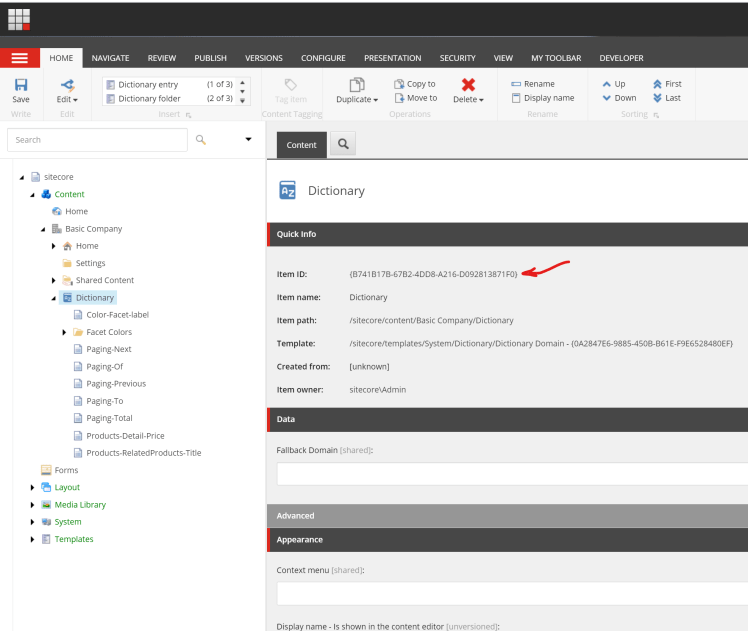This screenshot has height=631, width=748.
Task: Open the search options dropdown arrow
Action: (248, 140)
